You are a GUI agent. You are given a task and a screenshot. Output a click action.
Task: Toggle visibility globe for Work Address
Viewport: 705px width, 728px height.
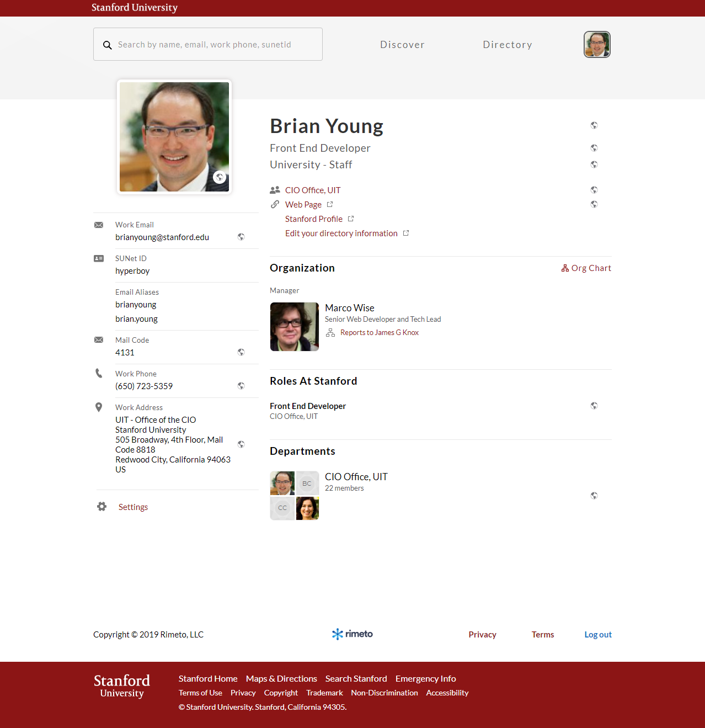coord(241,444)
